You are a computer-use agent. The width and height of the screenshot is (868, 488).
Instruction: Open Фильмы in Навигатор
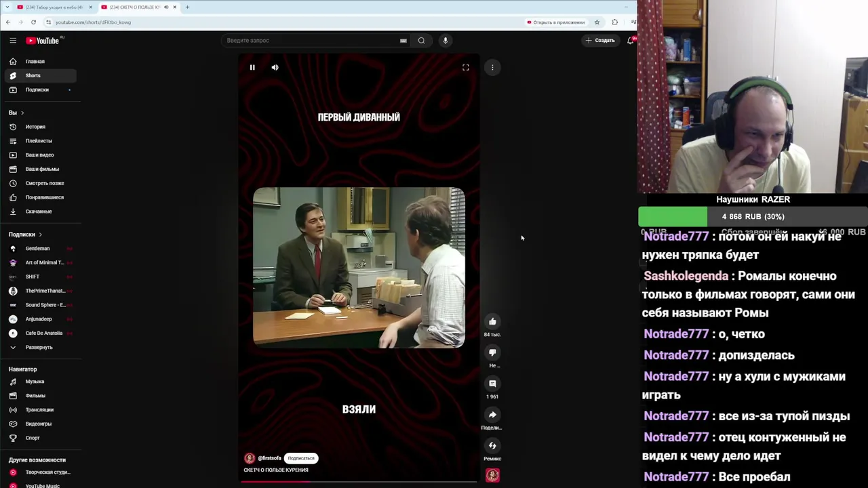41,396
